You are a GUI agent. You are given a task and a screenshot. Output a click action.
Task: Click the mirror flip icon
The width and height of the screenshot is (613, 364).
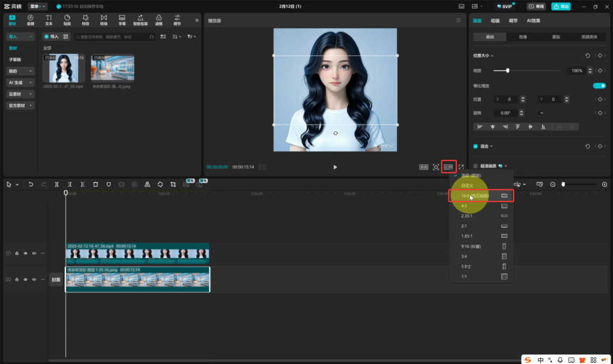[148, 184]
